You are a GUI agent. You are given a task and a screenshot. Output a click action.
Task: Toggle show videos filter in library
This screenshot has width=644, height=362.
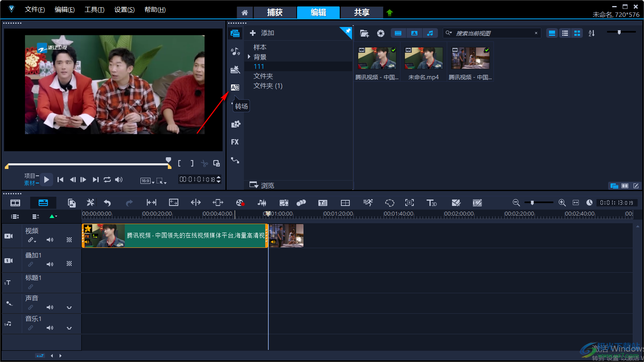coord(398,33)
